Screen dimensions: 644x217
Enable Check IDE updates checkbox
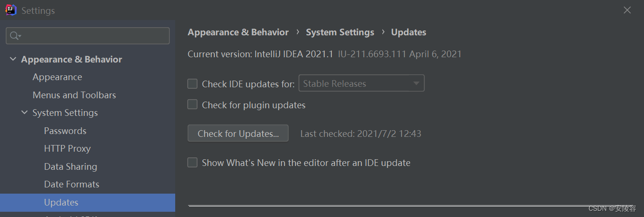point(192,84)
